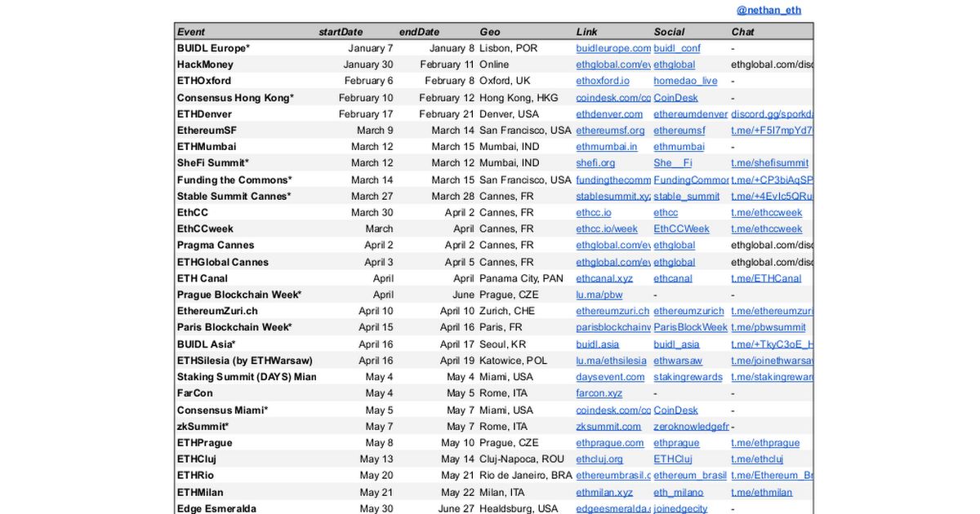The height and width of the screenshot is (514, 980).
Task: Open homedao_live social link
Action: coord(685,81)
